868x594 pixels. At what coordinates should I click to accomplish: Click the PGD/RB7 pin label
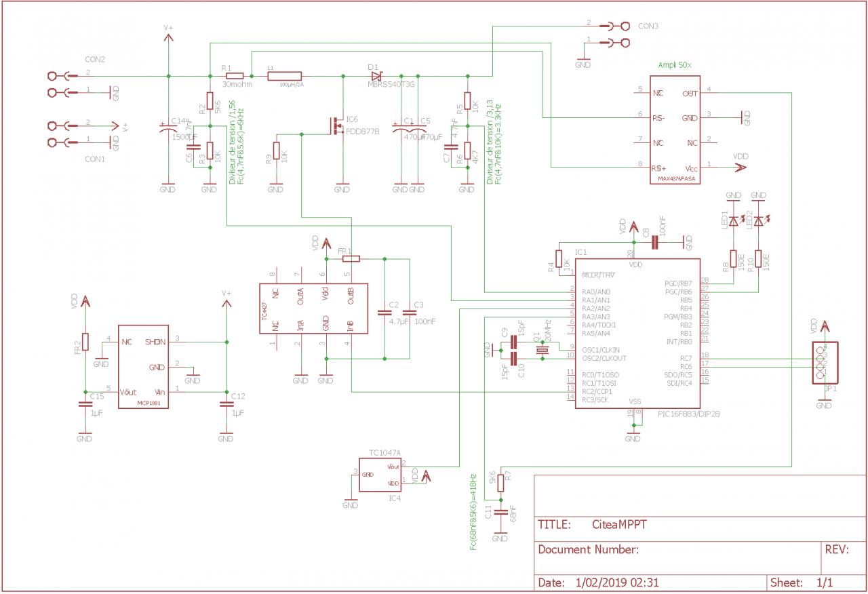678,283
